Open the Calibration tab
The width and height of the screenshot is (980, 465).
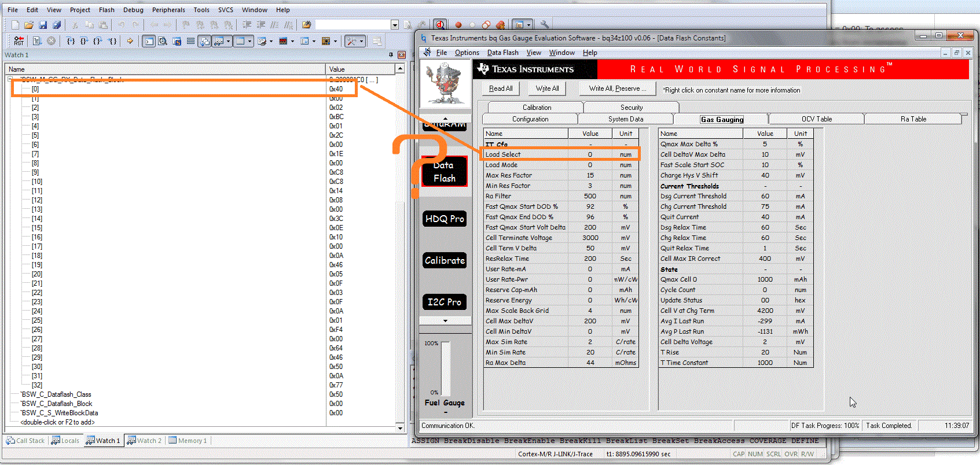click(x=537, y=108)
